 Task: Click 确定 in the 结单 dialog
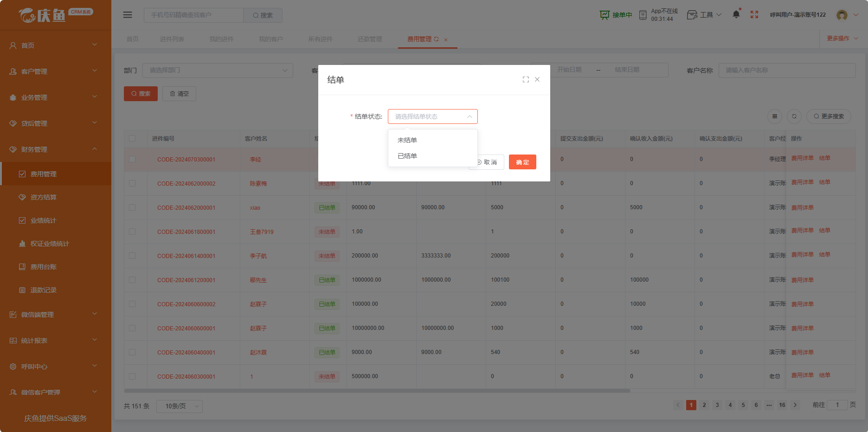[x=522, y=162]
